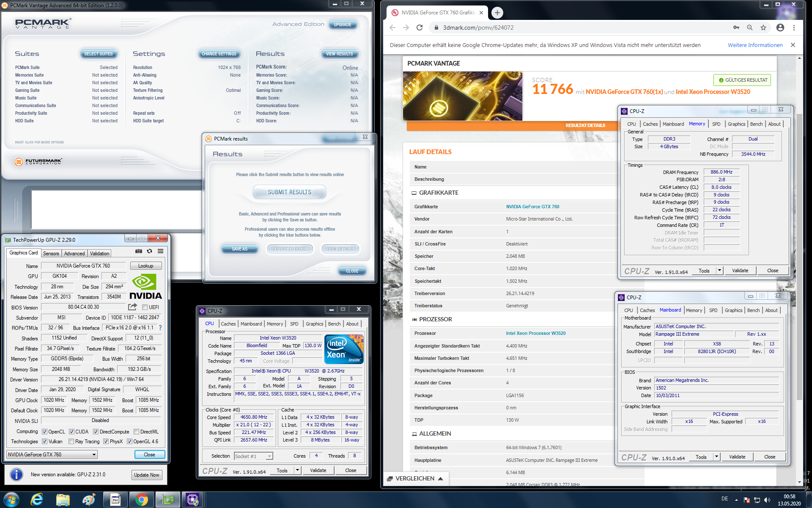Switch to GPU-Z via the taskbar icon
The height and width of the screenshot is (508, 812).
167,500
